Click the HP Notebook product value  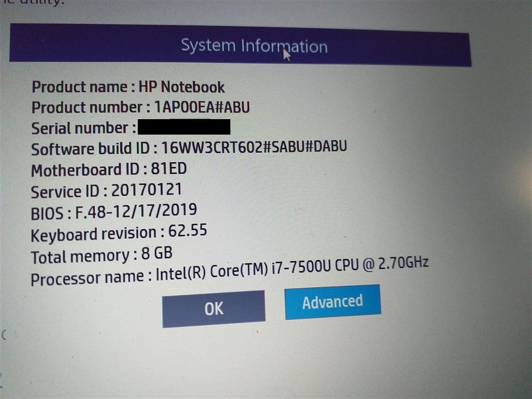click(182, 87)
